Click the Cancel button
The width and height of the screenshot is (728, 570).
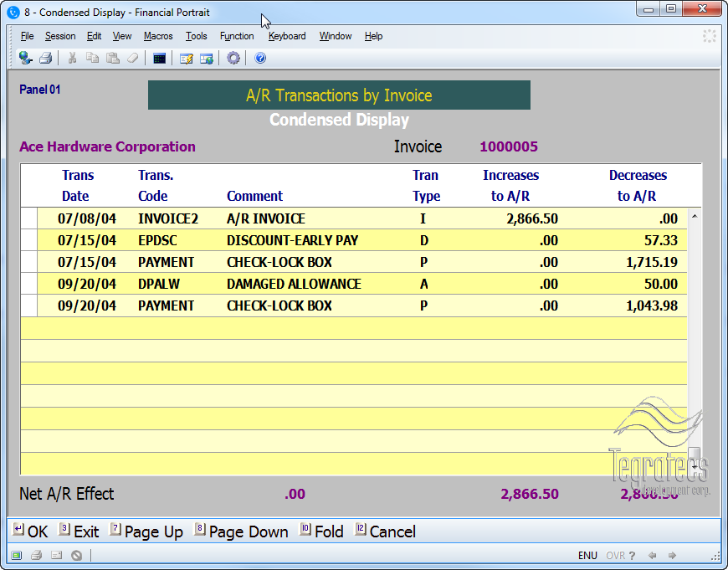(386, 531)
